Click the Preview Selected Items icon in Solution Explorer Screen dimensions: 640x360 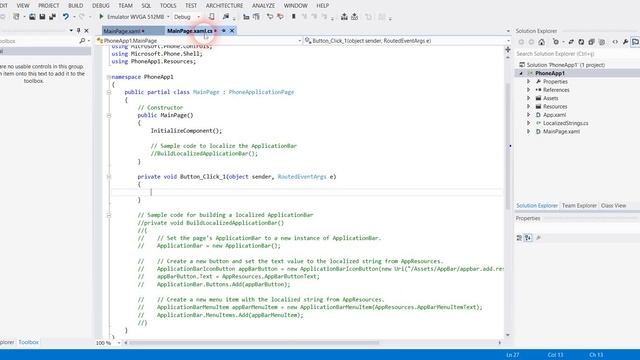[x=635, y=42]
